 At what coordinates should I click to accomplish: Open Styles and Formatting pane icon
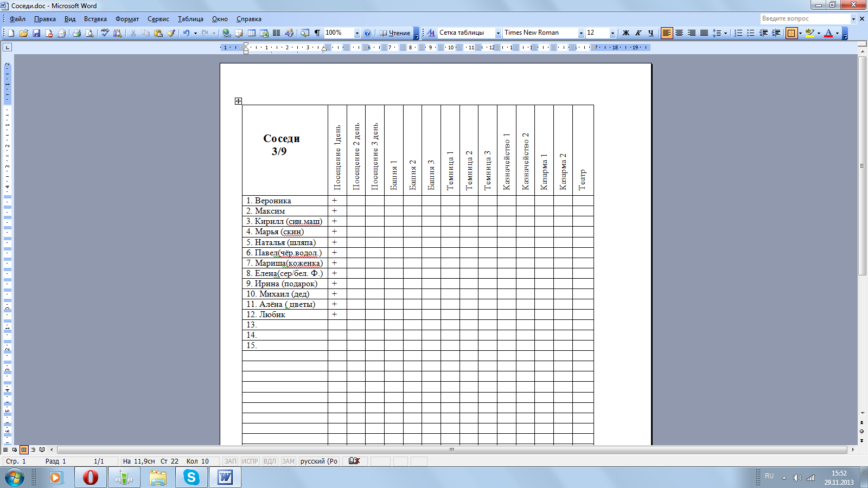pos(431,33)
